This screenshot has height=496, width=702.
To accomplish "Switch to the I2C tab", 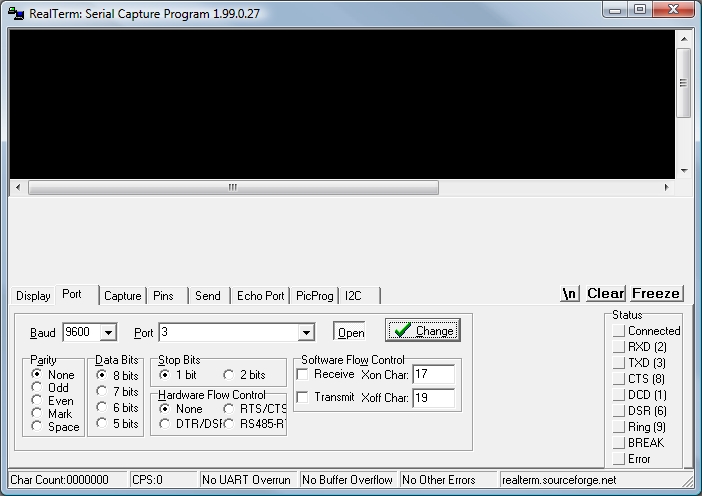I will 360,296.
